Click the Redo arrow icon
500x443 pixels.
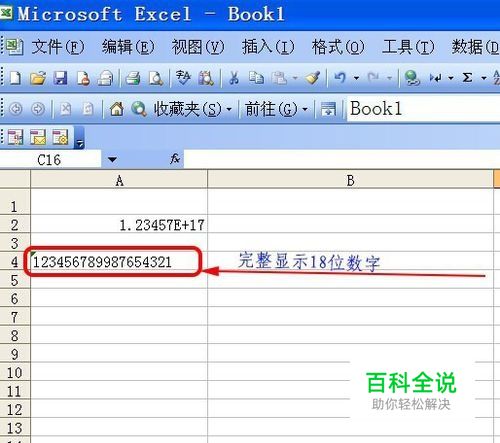[x=374, y=78]
